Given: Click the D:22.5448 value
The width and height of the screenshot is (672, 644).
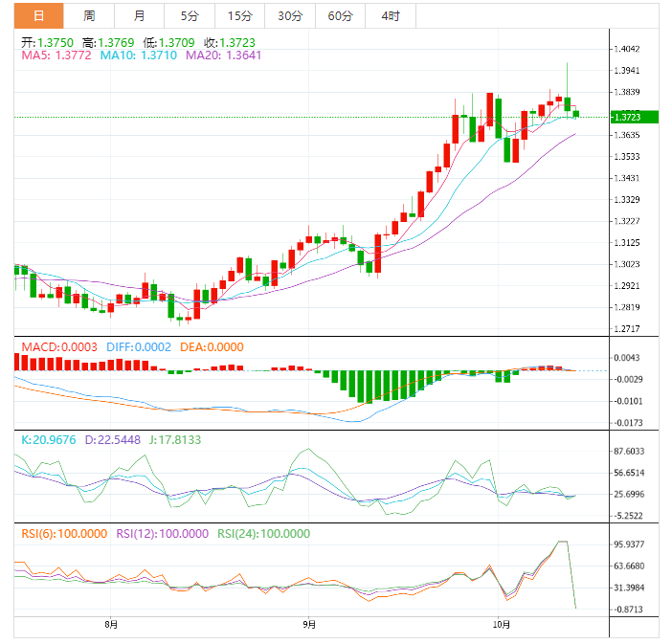Looking at the screenshot, I should (x=113, y=439).
